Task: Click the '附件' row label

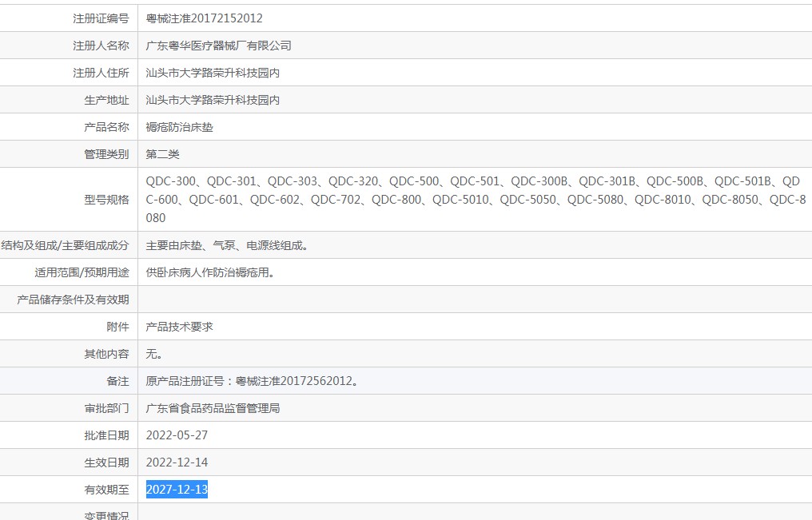Action: click(x=117, y=327)
